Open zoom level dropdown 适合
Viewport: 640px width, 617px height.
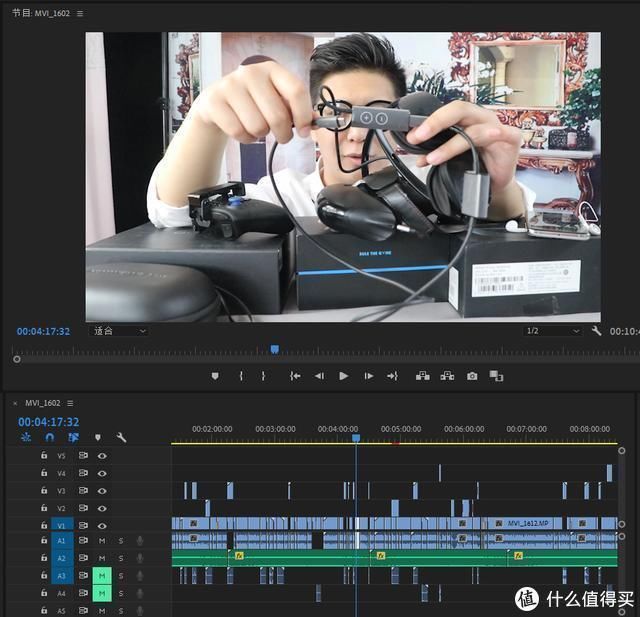point(118,331)
